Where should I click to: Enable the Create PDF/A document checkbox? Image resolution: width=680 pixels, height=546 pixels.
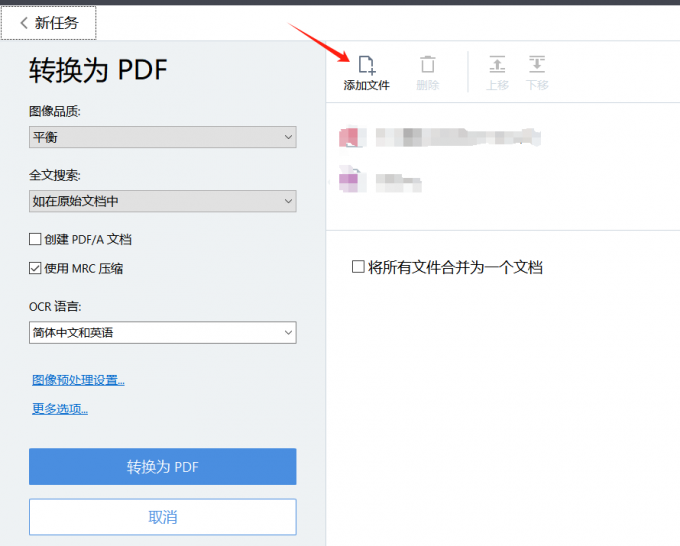35,239
